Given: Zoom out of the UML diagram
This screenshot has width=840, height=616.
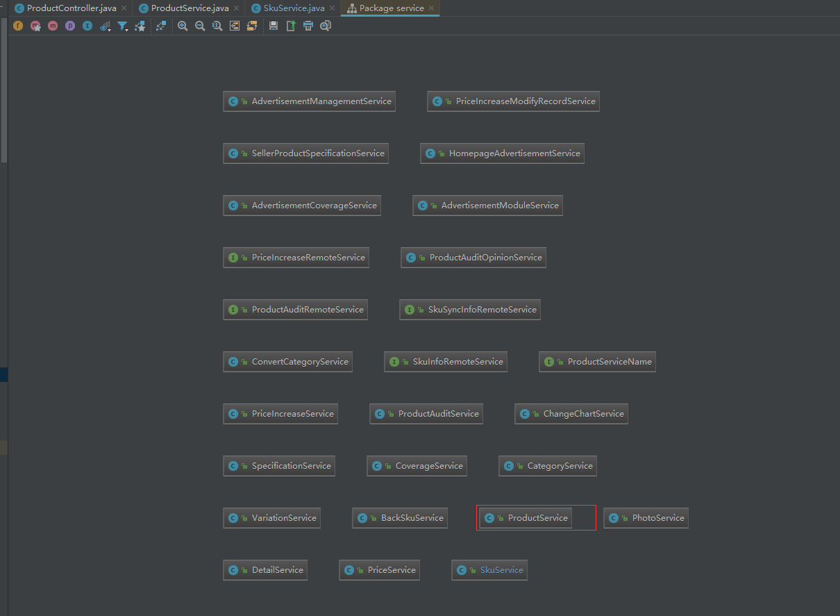Looking at the screenshot, I should (200, 26).
